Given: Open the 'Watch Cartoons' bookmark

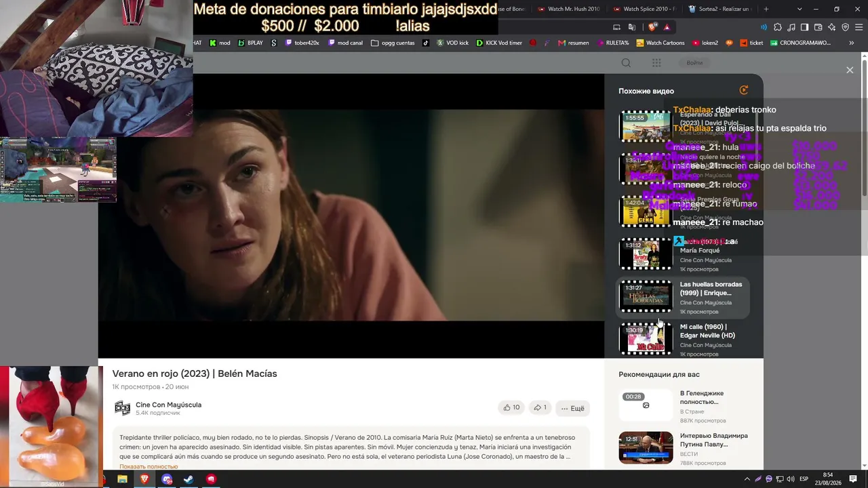Looking at the screenshot, I should (660, 43).
